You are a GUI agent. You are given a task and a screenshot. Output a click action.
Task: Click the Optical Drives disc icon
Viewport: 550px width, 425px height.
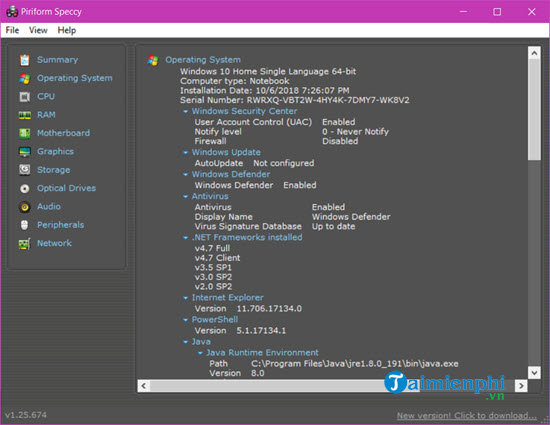[x=25, y=189]
